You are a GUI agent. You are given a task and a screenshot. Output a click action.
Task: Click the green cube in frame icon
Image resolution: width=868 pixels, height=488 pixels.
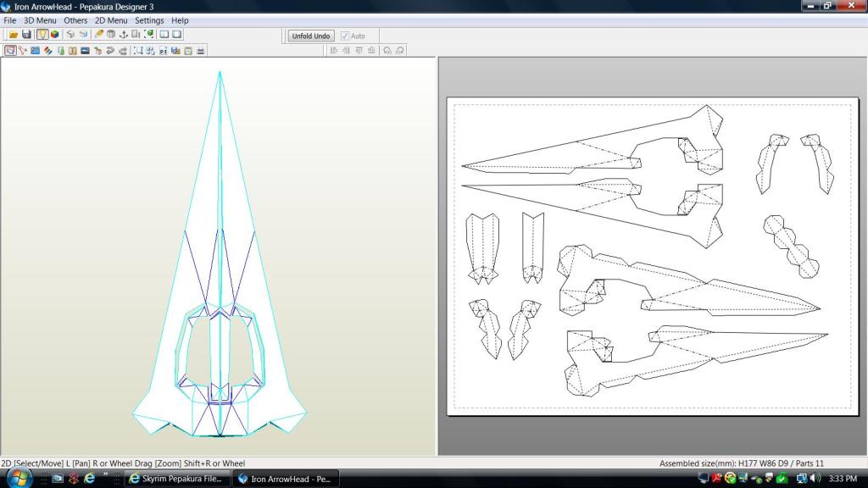click(x=149, y=34)
